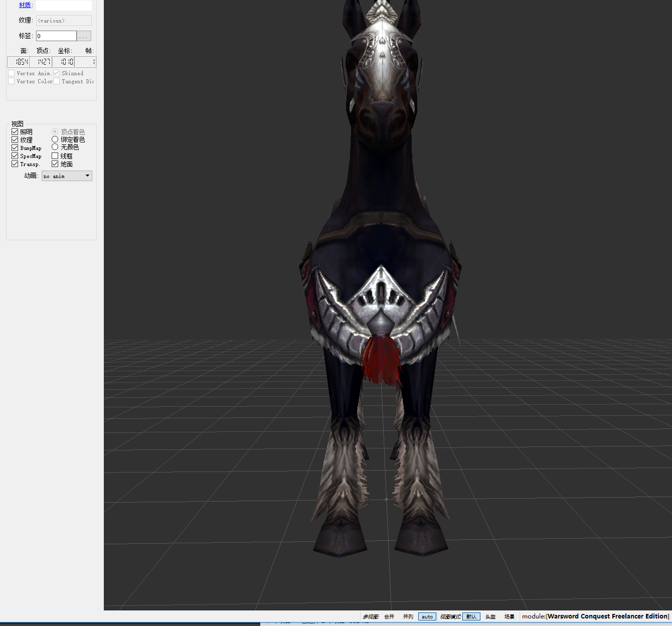Click the 纹理 texture field showing <various>
The width and height of the screenshot is (672, 626).
(x=64, y=21)
